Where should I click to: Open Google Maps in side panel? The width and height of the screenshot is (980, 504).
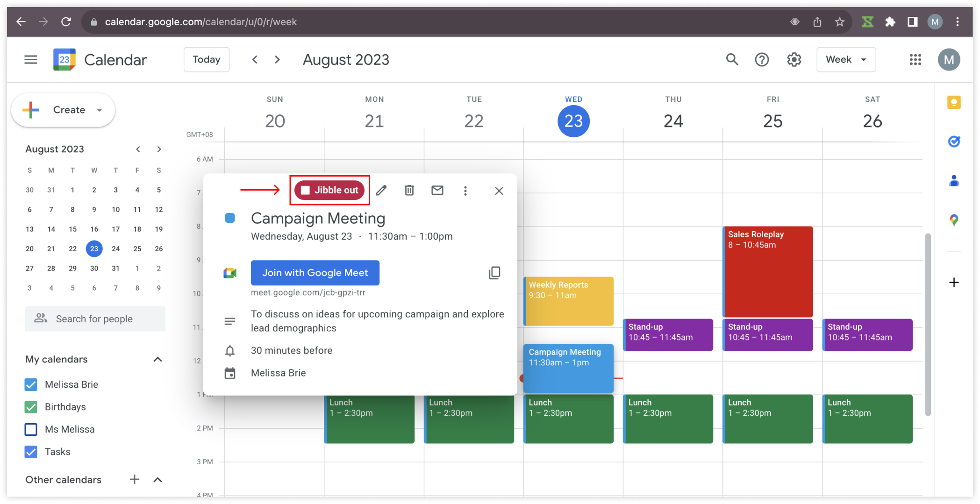(954, 220)
